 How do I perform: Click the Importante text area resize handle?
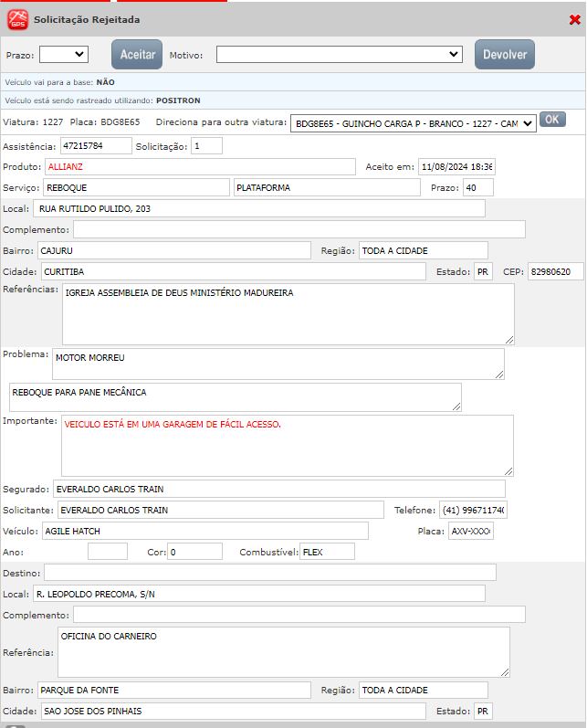tap(508, 471)
